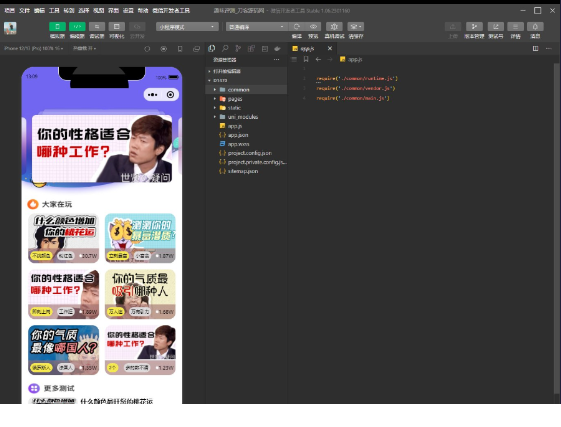Open the editor more-actions ellipsis
This screenshot has width=561, height=427.
[548, 48]
